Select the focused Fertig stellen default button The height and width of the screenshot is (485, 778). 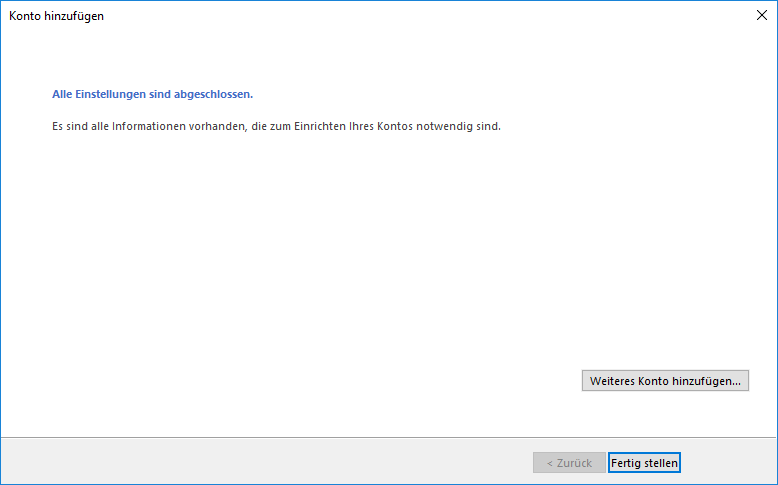point(644,463)
